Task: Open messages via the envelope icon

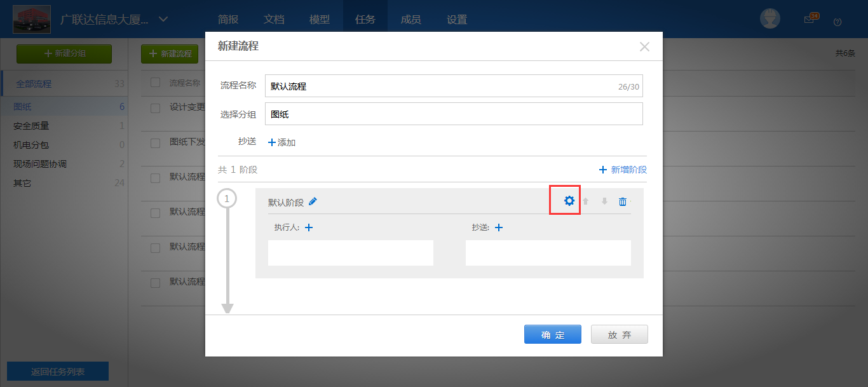Action: (x=810, y=19)
